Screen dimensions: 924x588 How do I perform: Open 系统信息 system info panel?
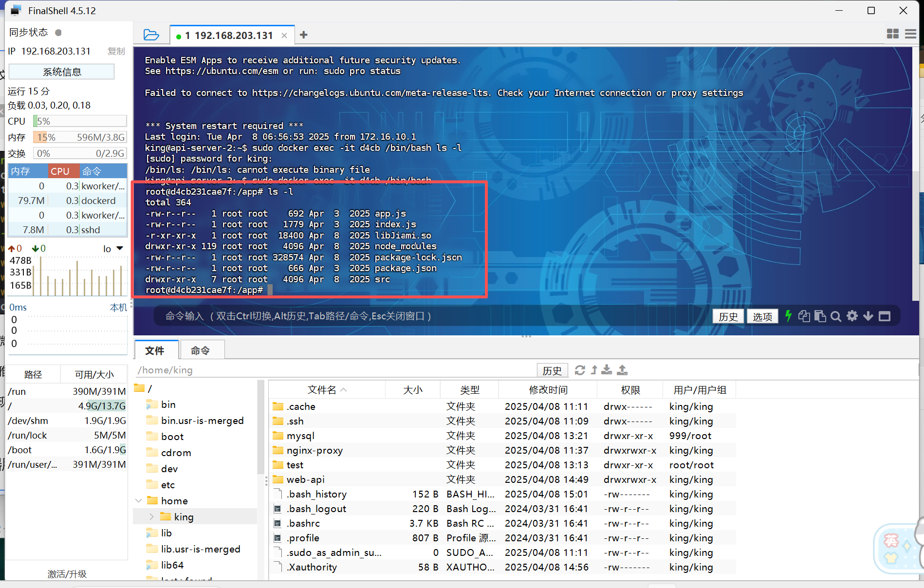(x=61, y=72)
